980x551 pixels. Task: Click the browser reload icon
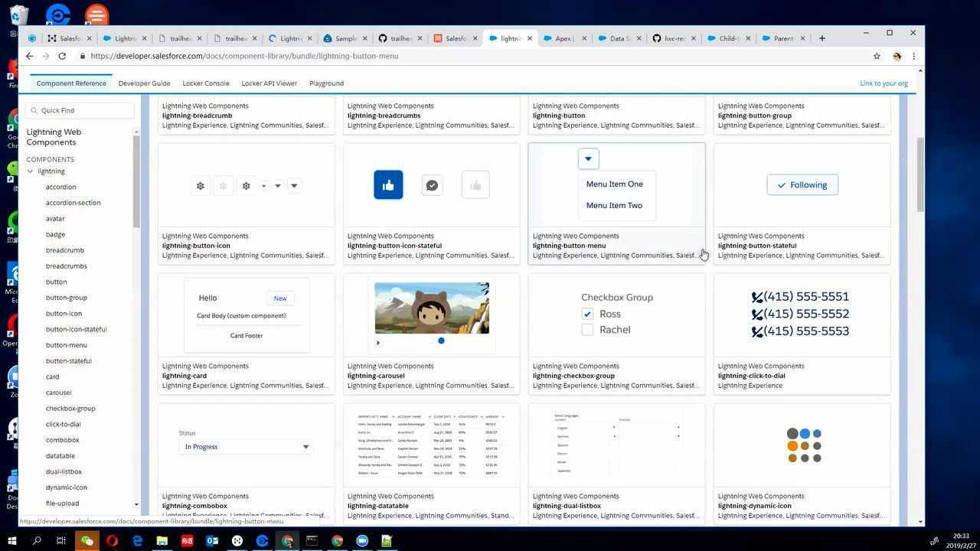(x=62, y=55)
